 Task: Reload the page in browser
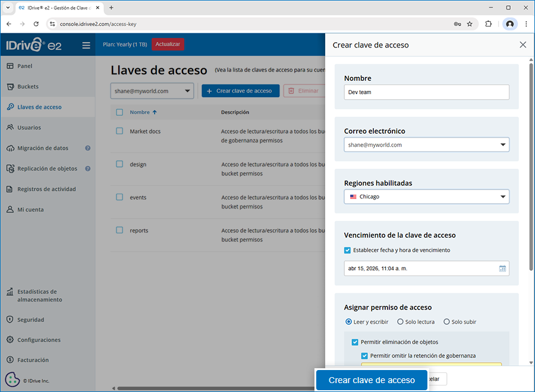[x=36, y=24]
